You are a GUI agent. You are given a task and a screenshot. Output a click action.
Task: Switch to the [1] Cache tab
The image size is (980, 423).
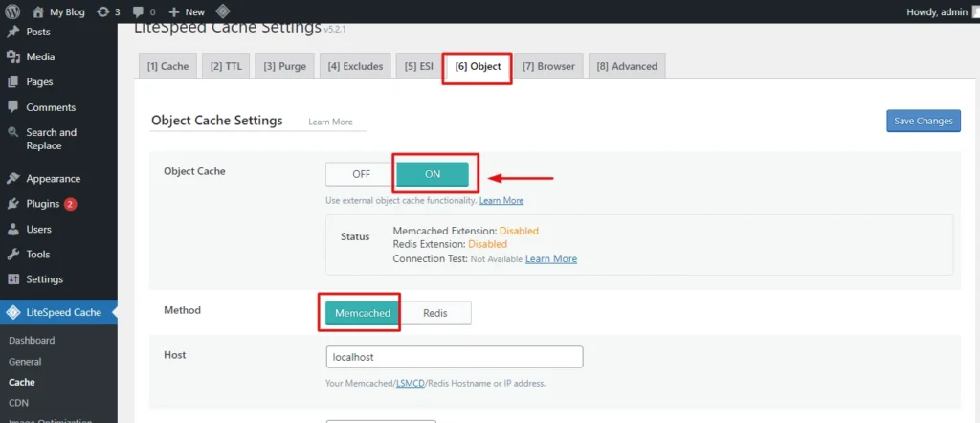(x=167, y=66)
